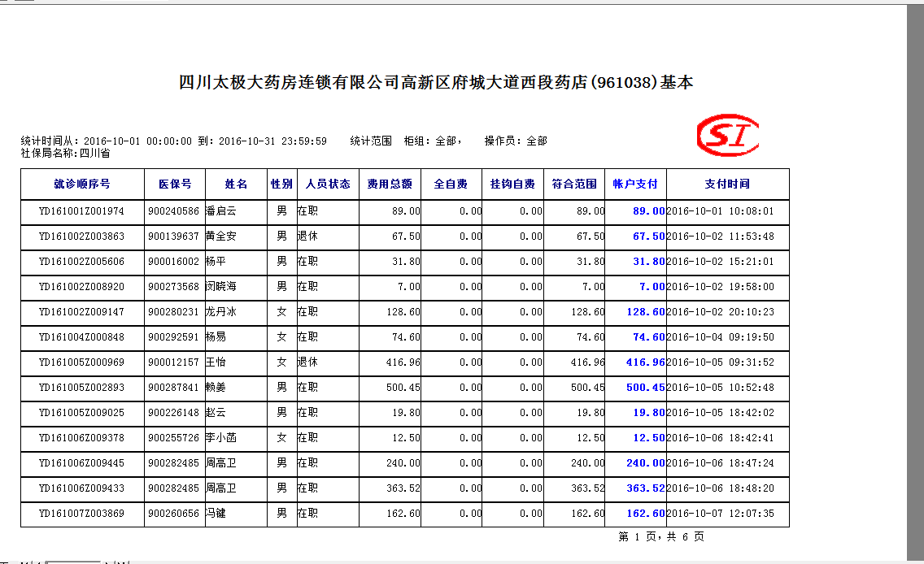Click the 性别 column header
This screenshot has height=564, width=924.
pos(281,184)
